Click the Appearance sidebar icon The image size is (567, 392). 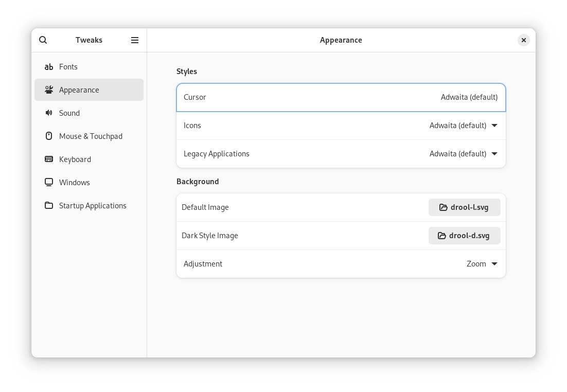49,90
